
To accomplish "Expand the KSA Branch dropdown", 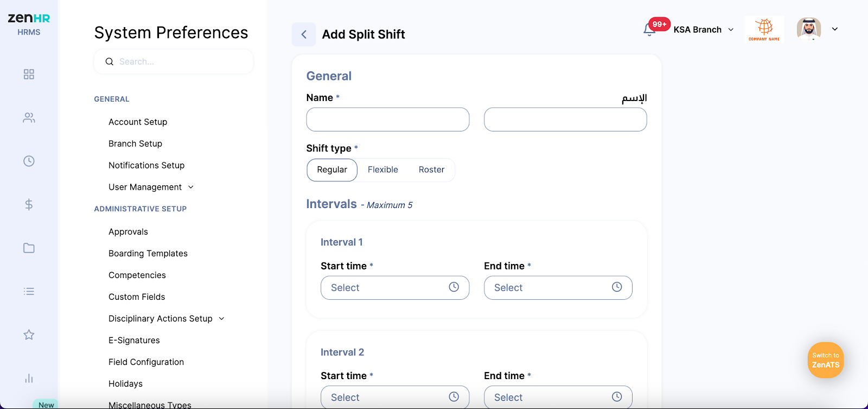I will click(704, 30).
